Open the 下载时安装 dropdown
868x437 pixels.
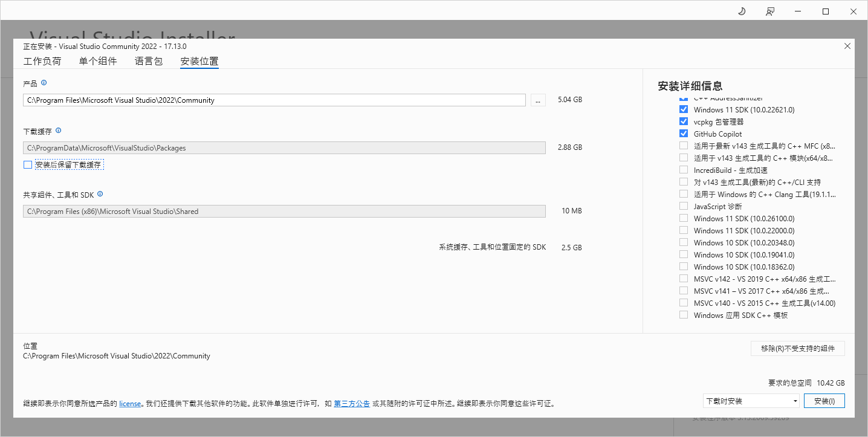pos(751,401)
